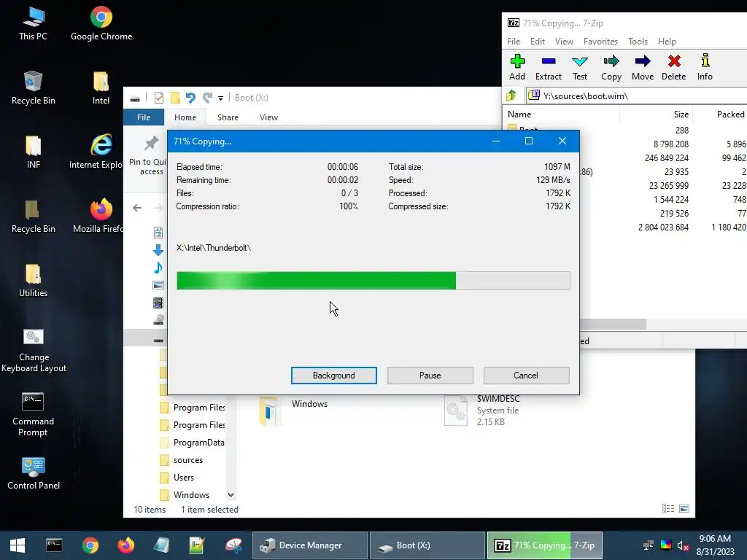This screenshot has height=560, width=747.
Task: Click the red Delete icon
Action: pyautogui.click(x=673, y=68)
